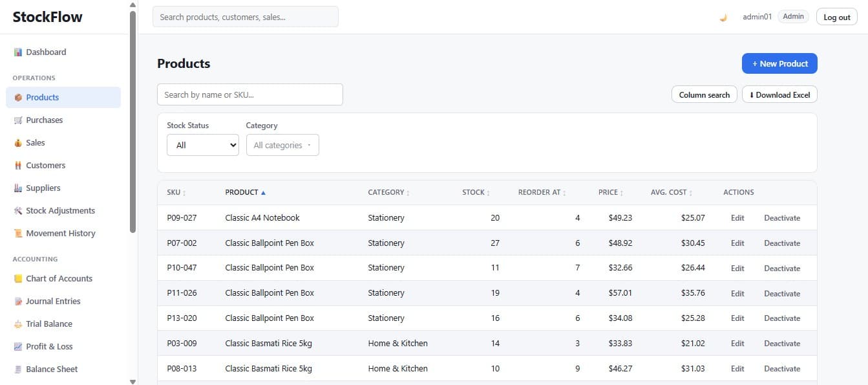Click the Balance Sheet document icon
Screen dimensions: 868x385
coord(18,369)
